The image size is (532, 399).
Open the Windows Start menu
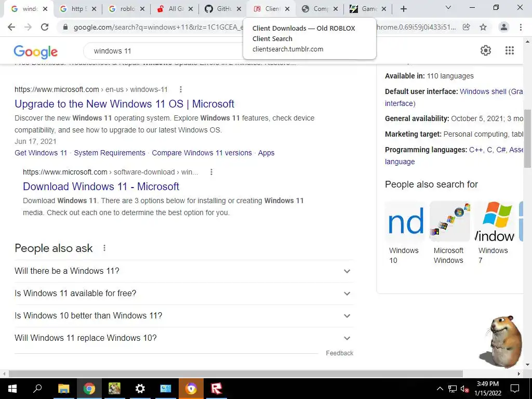12,389
